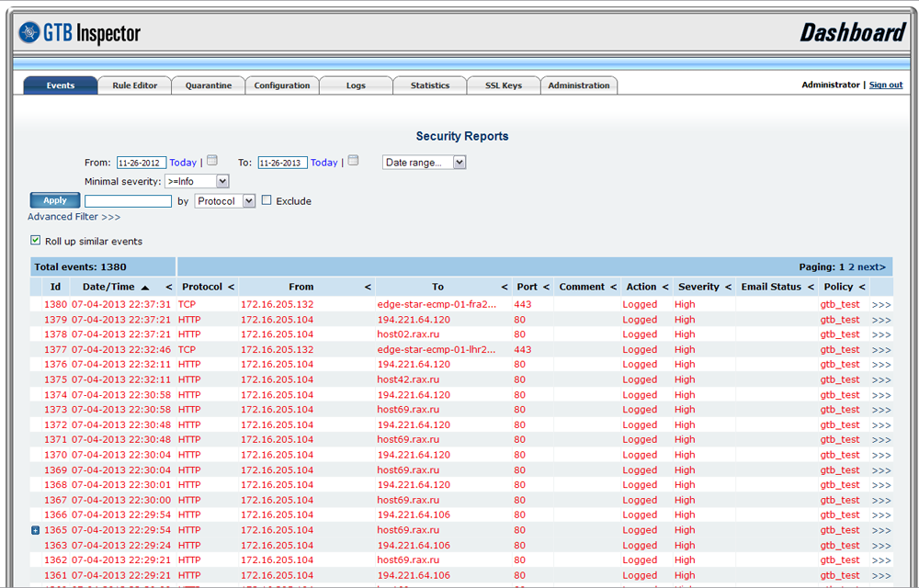Expand the rolled-up event 1365 plus icon
The image size is (919, 588).
tap(36, 530)
